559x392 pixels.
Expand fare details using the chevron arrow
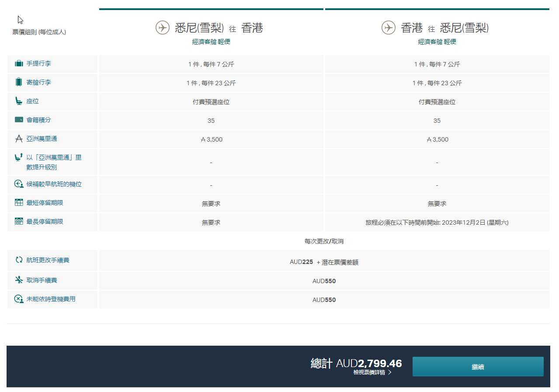(390, 373)
